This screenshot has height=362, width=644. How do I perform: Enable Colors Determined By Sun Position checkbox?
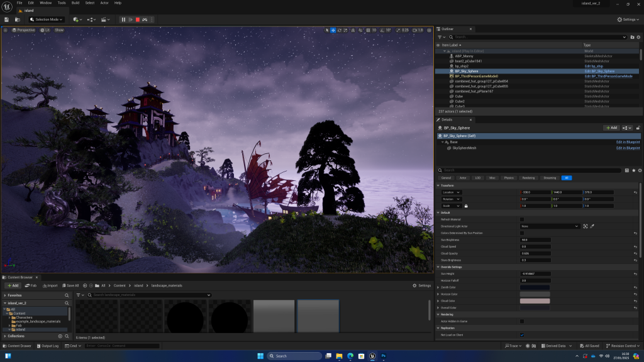(522, 233)
